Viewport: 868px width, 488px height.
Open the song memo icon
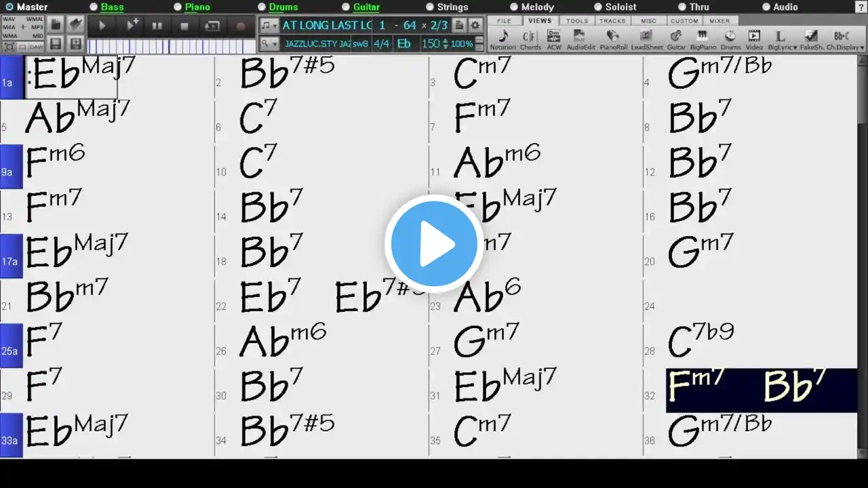(x=459, y=25)
